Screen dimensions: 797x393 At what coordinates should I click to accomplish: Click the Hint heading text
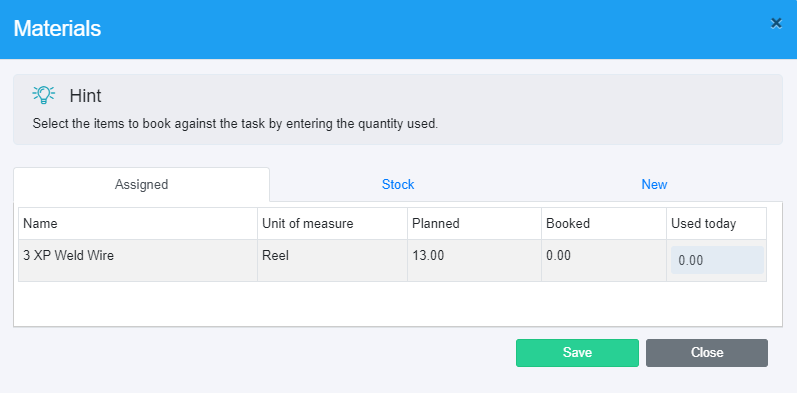pos(85,96)
